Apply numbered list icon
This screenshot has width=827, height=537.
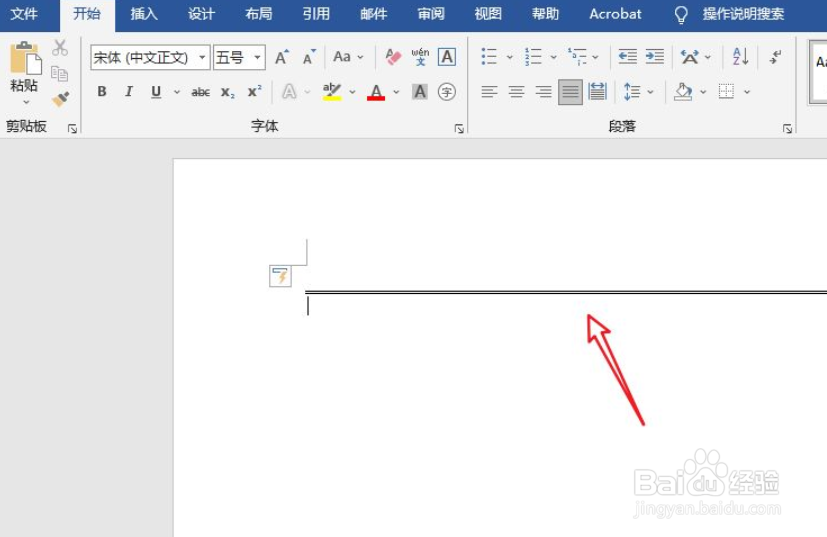[x=533, y=56]
